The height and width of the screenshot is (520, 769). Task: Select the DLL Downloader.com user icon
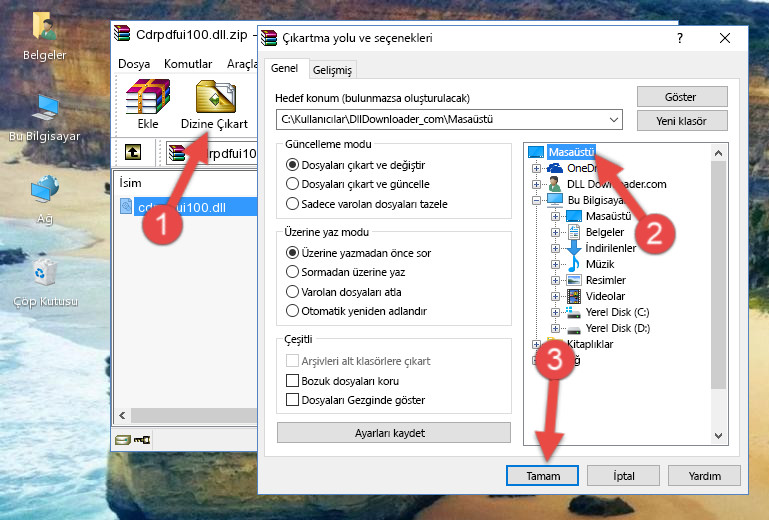[x=555, y=184]
